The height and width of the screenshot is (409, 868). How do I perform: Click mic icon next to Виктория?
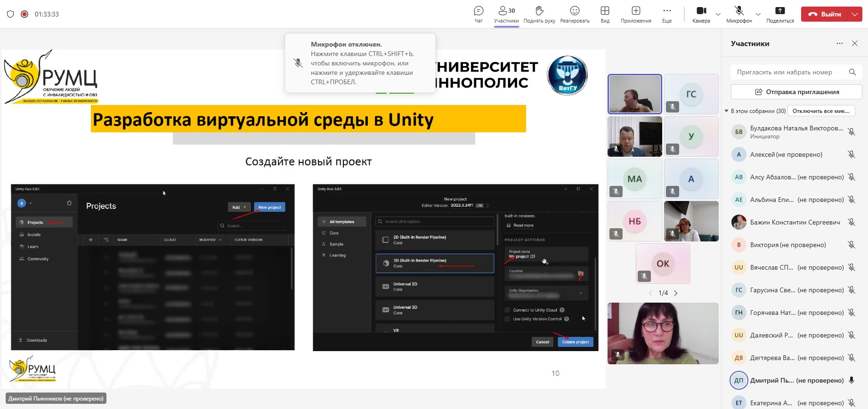(x=852, y=245)
